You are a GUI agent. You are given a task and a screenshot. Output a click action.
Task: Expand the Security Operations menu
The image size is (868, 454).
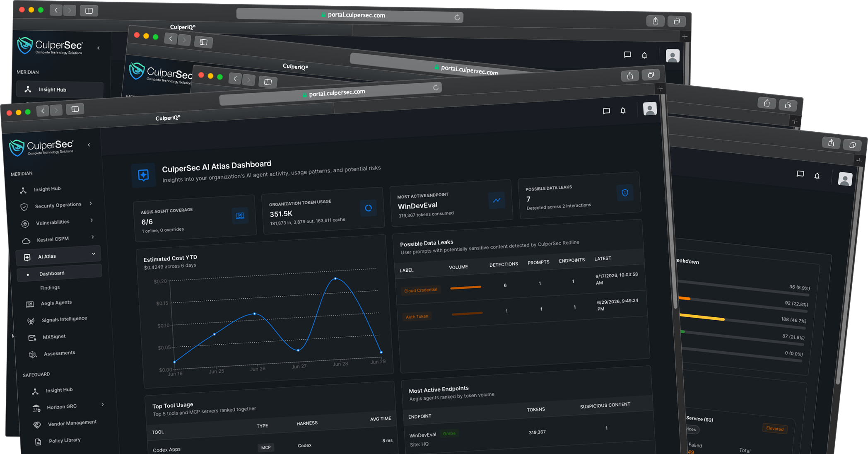pos(91,203)
